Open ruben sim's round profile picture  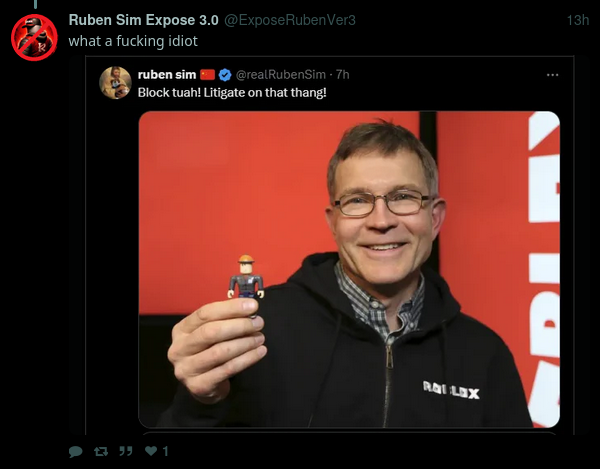[115, 83]
